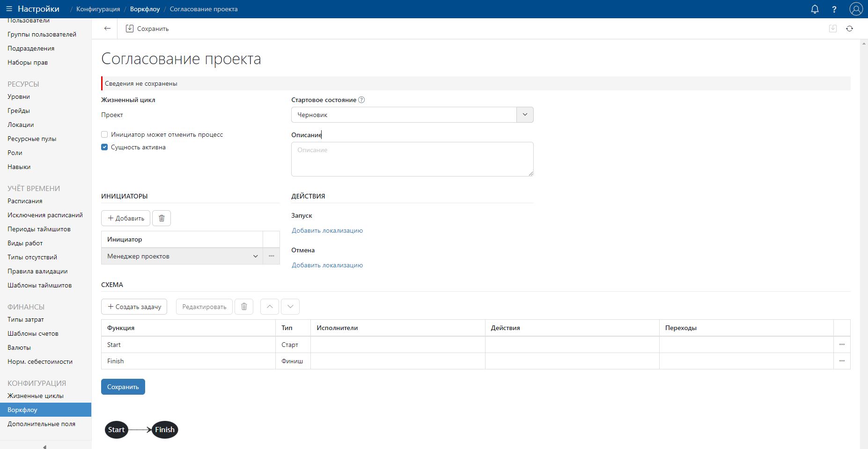Select the Finish function cell

[x=188, y=361]
